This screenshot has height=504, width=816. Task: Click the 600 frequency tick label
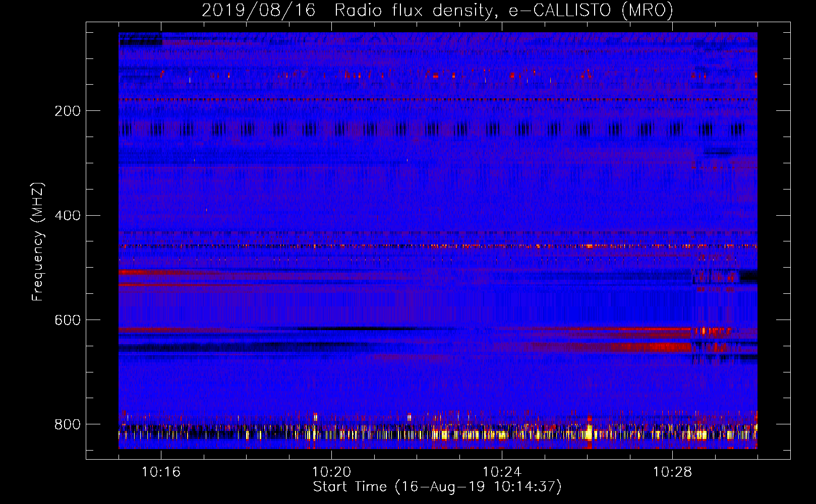tap(67, 321)
